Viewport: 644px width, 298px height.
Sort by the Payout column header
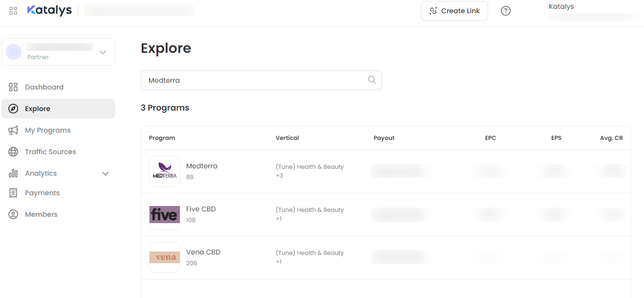point(384,138)
